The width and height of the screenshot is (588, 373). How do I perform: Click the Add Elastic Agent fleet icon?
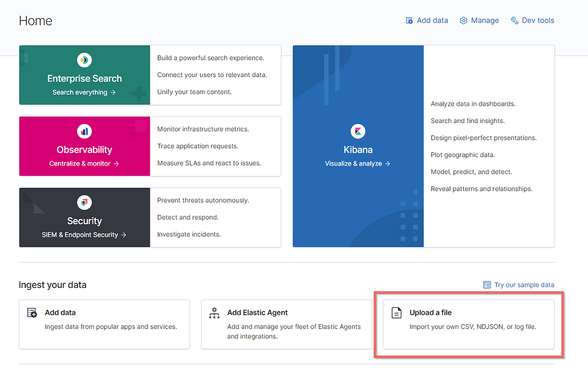coord(214,313)
